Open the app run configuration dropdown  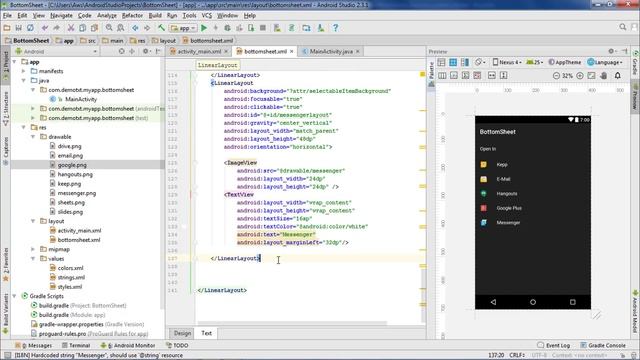pyautogui.click(x=184, y=28)
